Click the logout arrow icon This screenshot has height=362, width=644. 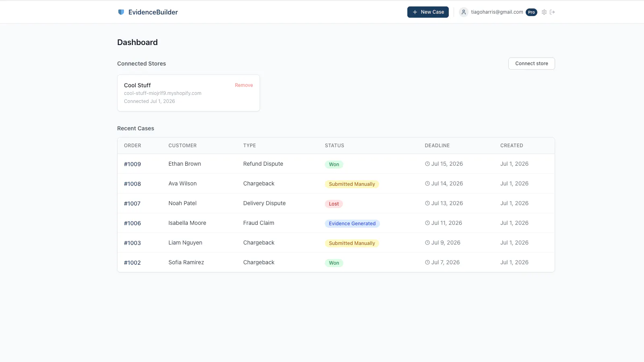pos(552,12)
